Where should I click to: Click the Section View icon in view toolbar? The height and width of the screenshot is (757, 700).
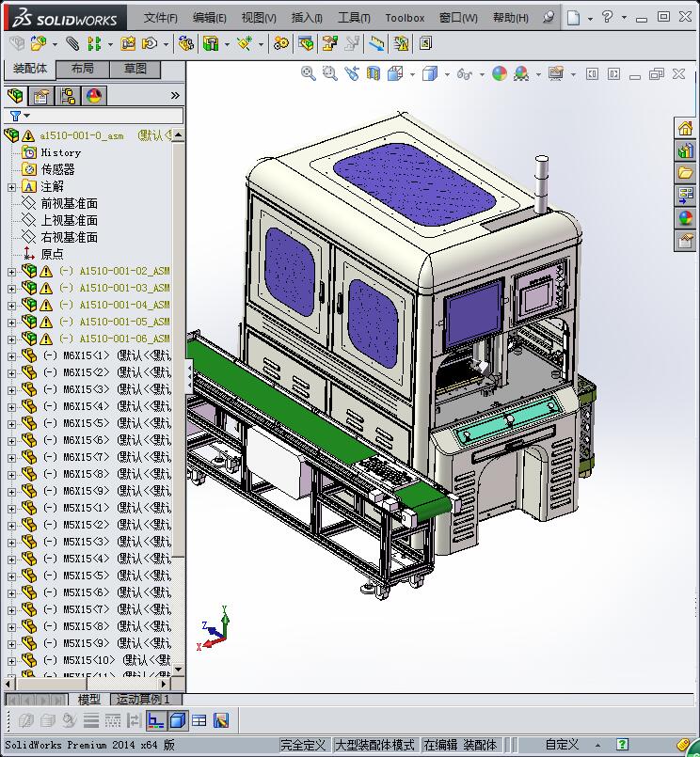(x=374, y=73)
